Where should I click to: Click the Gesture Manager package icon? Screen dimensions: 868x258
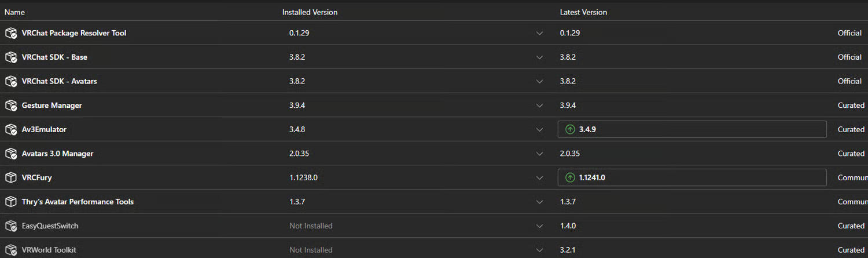point(10,106)
